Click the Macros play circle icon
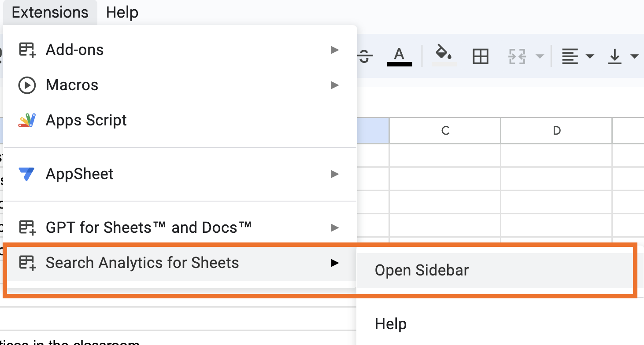644x345 pixels. click(27, 85)
